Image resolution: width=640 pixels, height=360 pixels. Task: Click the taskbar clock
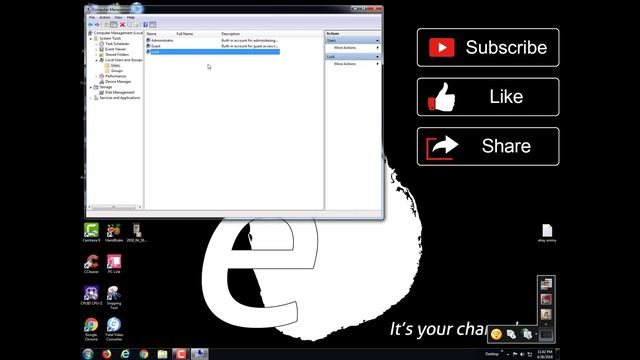pos(545,354)
